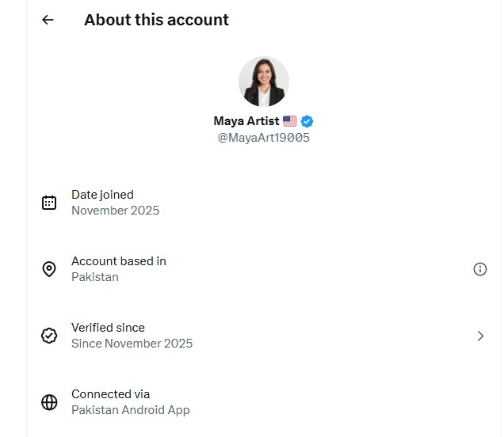
Task: Open Maya Artist's profile picture
Action: pyautogui.click(x=263, y=82)
